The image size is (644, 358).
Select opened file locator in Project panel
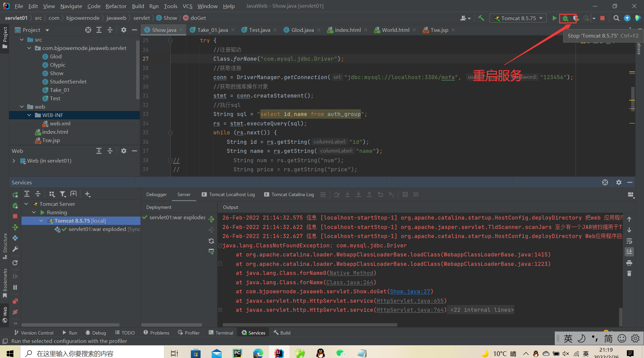click(88, 30)
